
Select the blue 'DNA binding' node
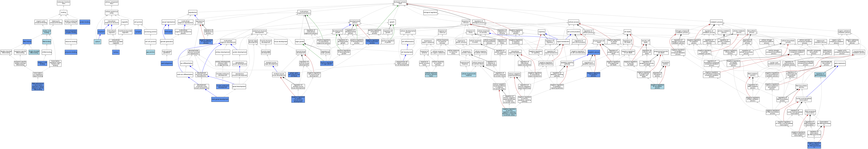click(x=27, y=42)
